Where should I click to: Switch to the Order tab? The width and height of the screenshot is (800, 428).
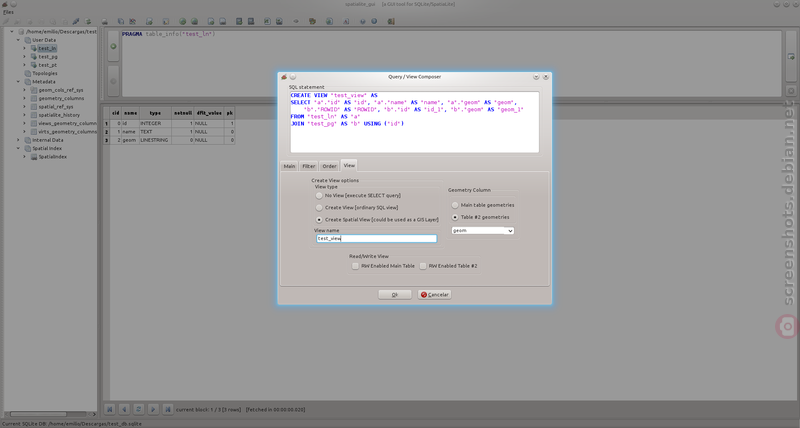point(329,166)
